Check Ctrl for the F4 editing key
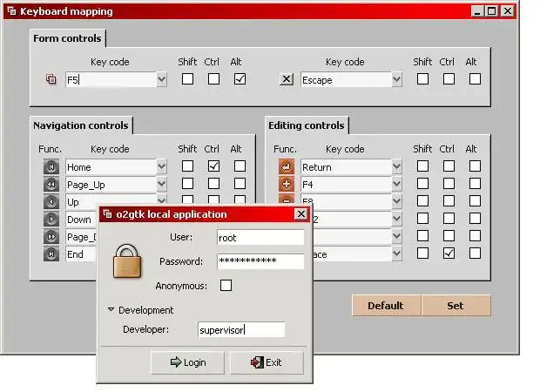The height and width of the screenshot is (392, 540). pos(449,183)
